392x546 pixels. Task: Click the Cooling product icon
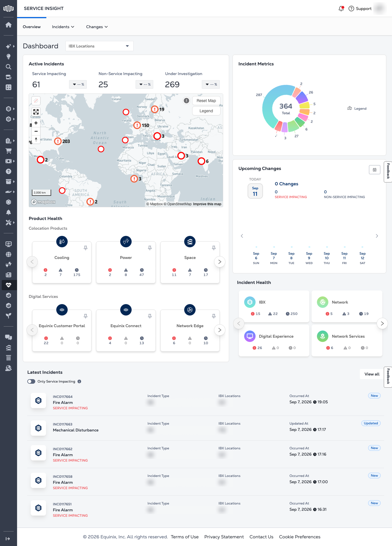[62, 242]
